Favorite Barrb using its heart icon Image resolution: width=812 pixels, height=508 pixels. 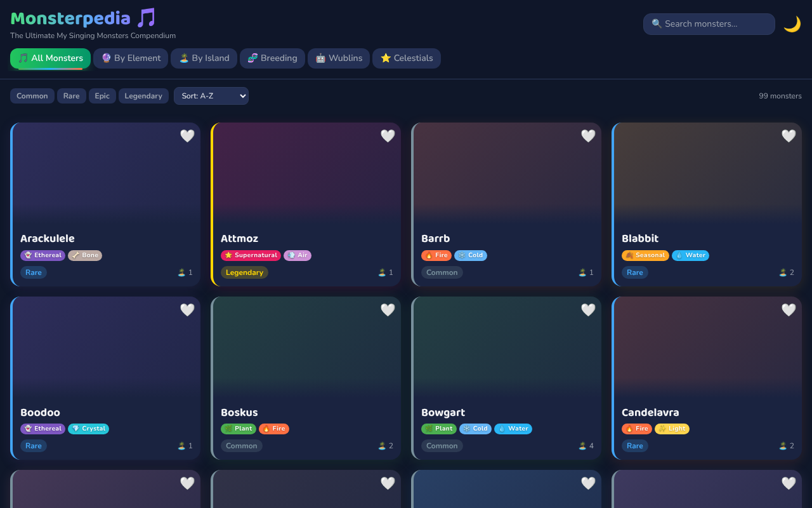588,136
